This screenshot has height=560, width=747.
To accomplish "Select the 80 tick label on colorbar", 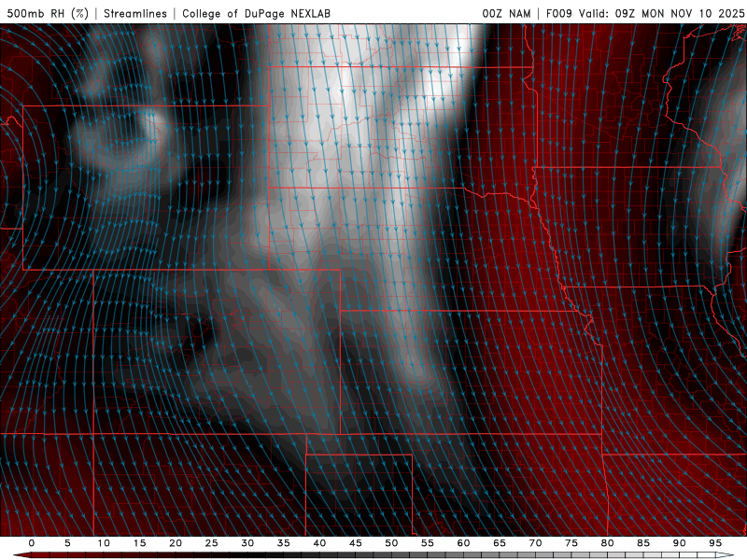I will [x=607, y=543].
